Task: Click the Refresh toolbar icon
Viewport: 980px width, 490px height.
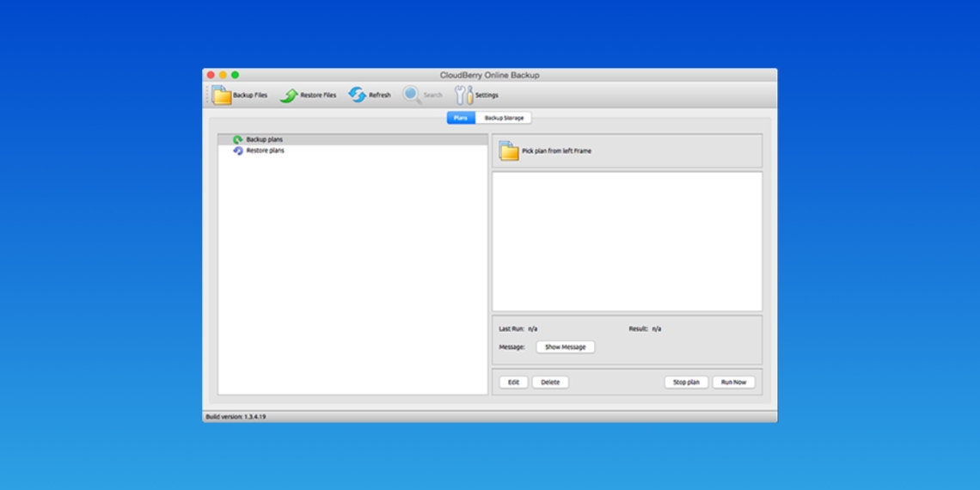Action: pos(358,95)
